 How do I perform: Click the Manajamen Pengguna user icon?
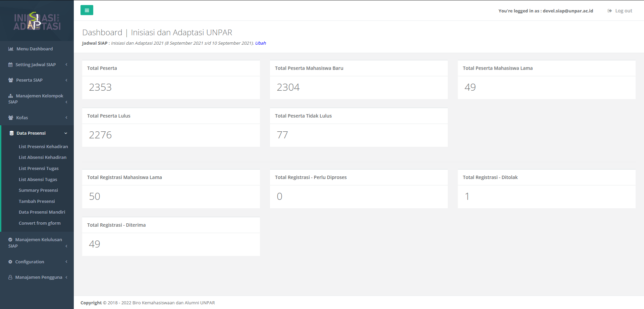(x=10, y=277)
